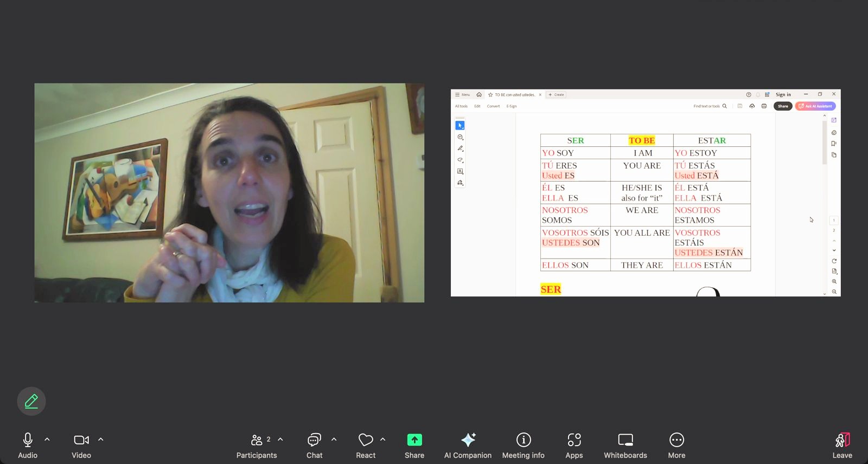Viewport: 868px width, 464px height.
Task: Open the Chat panel
Action: [x=314, y=446]
